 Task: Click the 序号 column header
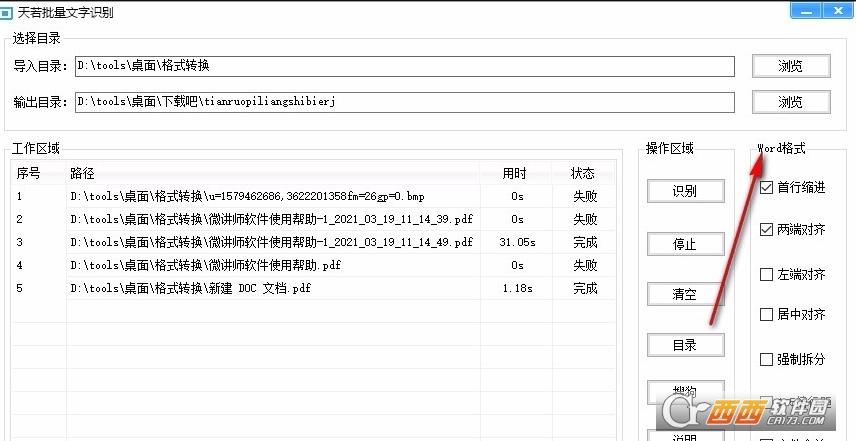39,174
